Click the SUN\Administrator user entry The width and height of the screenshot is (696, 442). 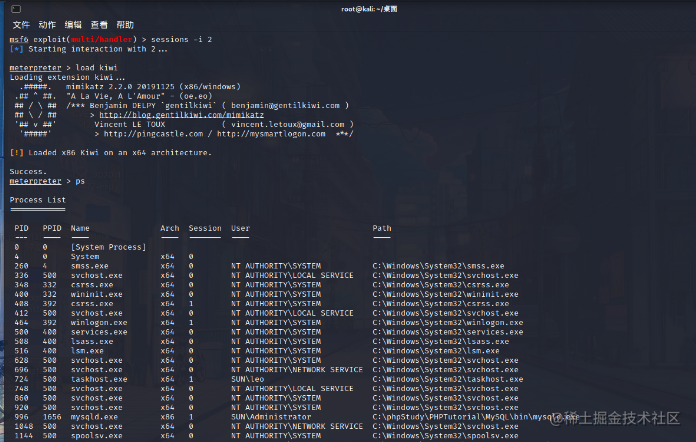coord(271,417)
